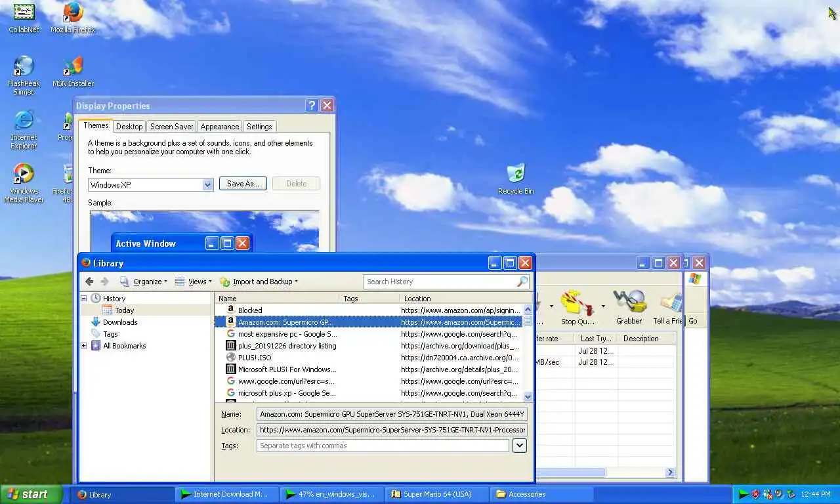
Task: Select the Blocked history entry
Action: click(368, 310)
